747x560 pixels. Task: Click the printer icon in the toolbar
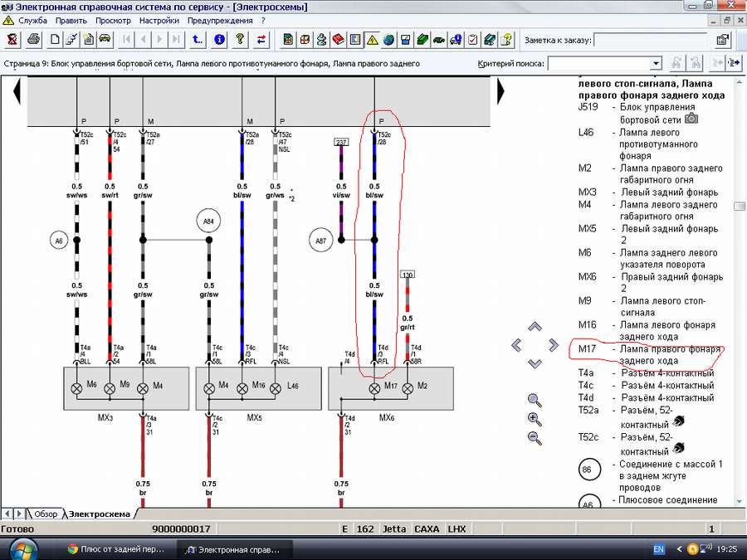click(33, 40)
